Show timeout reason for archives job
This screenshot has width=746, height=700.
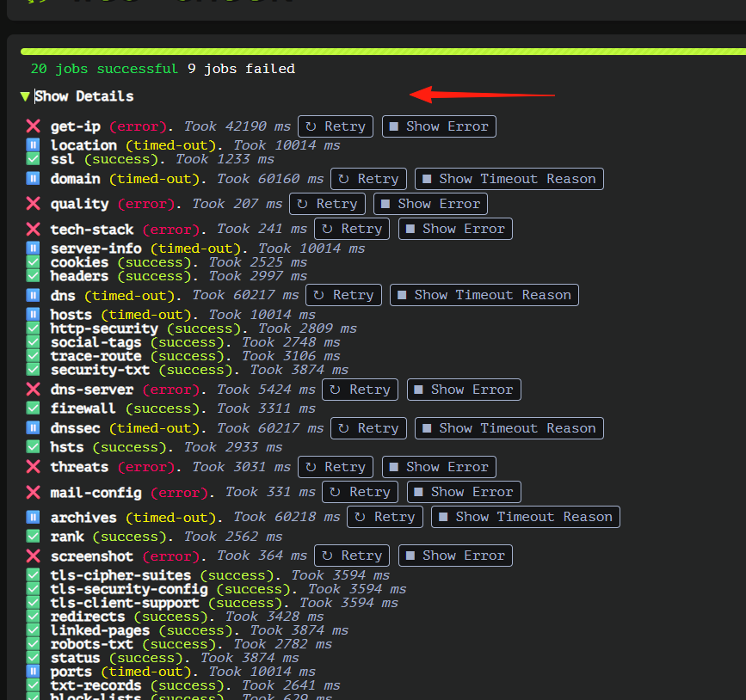coord(526,517)
